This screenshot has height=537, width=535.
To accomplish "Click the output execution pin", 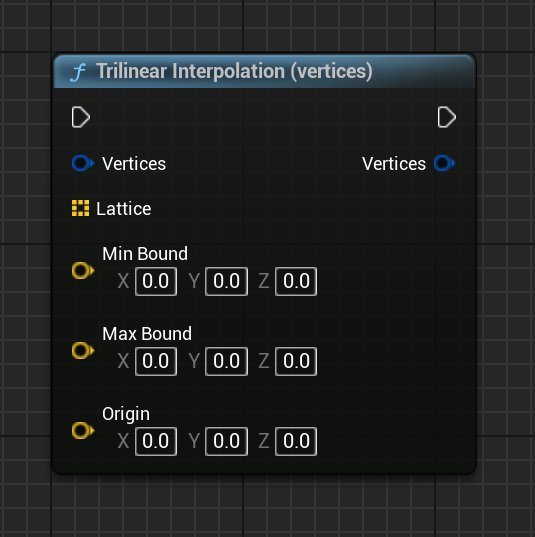I will 447,117.
